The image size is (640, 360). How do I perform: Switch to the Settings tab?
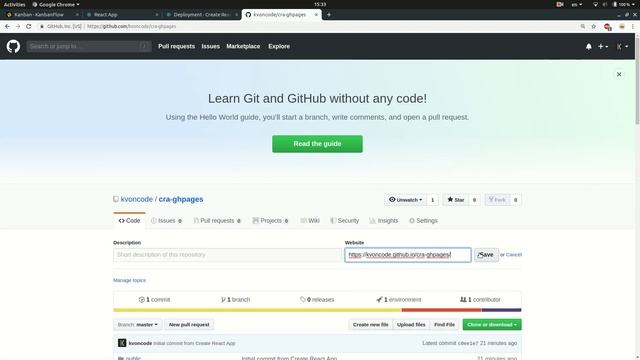tap(423, 220)
